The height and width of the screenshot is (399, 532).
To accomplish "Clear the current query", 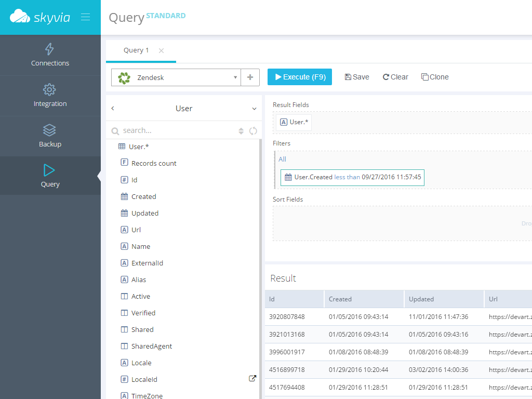I will click(x=395, y=77).
